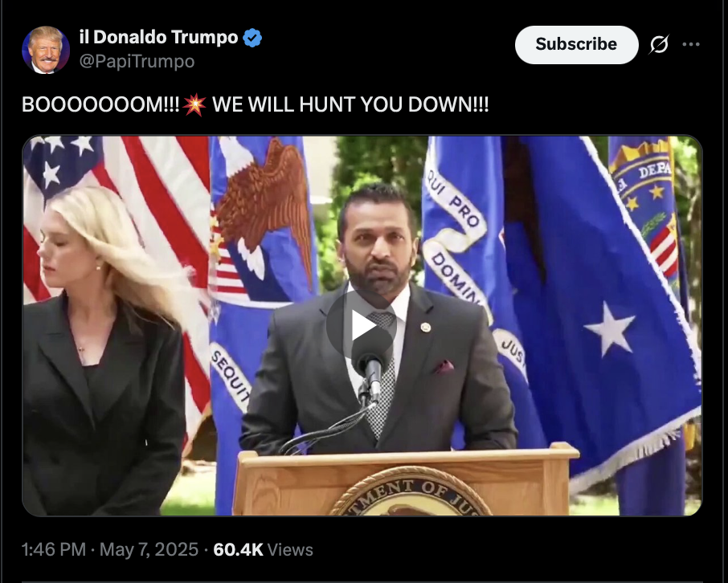Visit the @PapiTrumpo handle link
The height and width of the screenshot is (583, 728).
click(x=137, y=61)
